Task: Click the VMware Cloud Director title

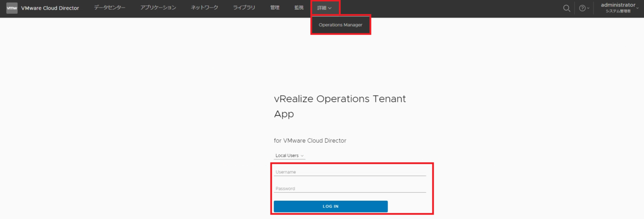Action: coord(50,8)
